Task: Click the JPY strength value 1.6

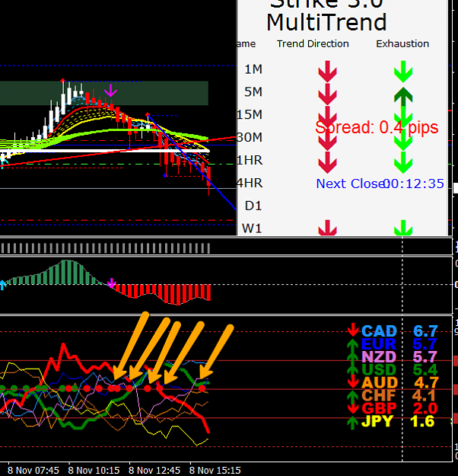Action: pos(422,421)
